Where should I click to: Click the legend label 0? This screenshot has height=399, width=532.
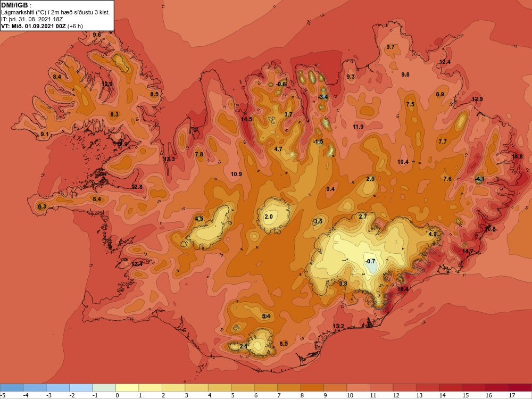point(118,395)
